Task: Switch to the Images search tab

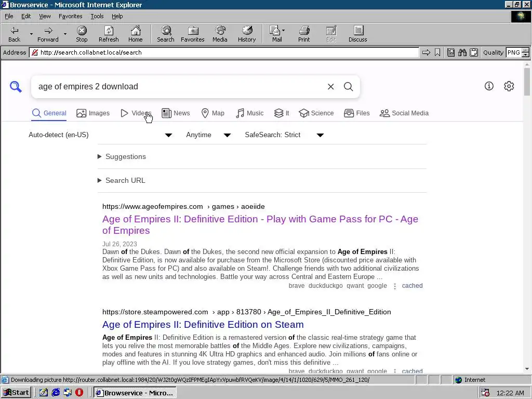Action: (93, 113)
